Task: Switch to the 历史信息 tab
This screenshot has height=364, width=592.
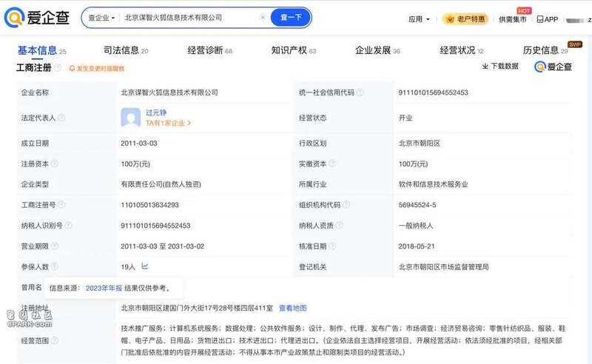Action: pyautogui.click(x=545, y=50)
